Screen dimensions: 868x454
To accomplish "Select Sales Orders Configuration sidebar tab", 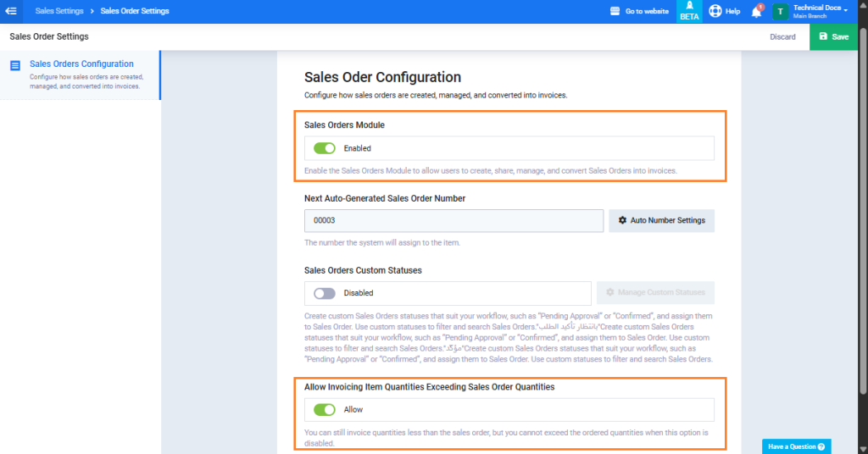I will (x=81, y=75).
